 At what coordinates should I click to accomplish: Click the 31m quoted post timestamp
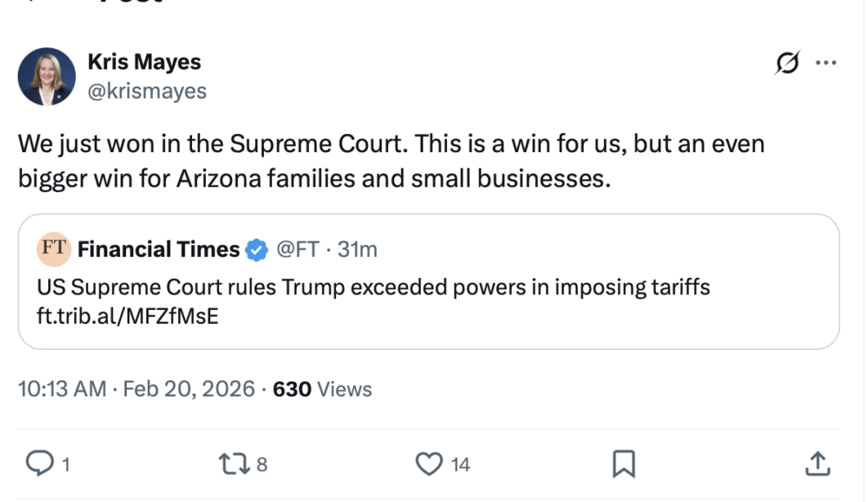coord(358,249)
